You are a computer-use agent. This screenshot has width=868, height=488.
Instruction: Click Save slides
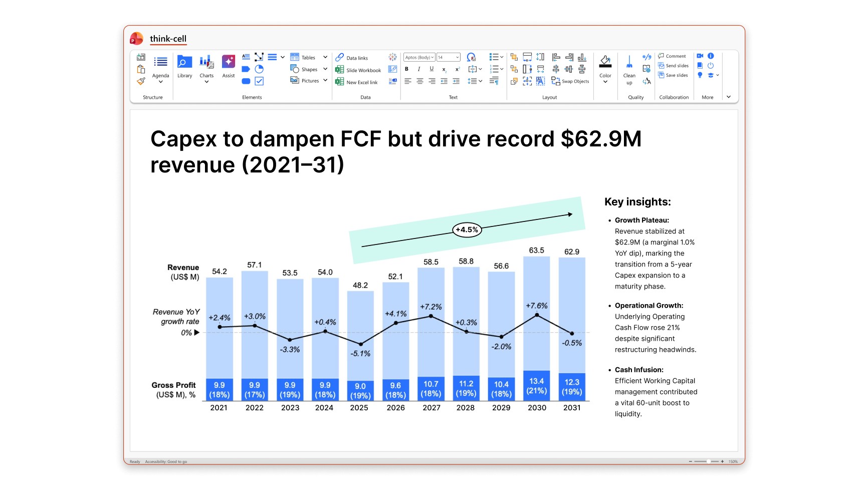tap(673, 75)
